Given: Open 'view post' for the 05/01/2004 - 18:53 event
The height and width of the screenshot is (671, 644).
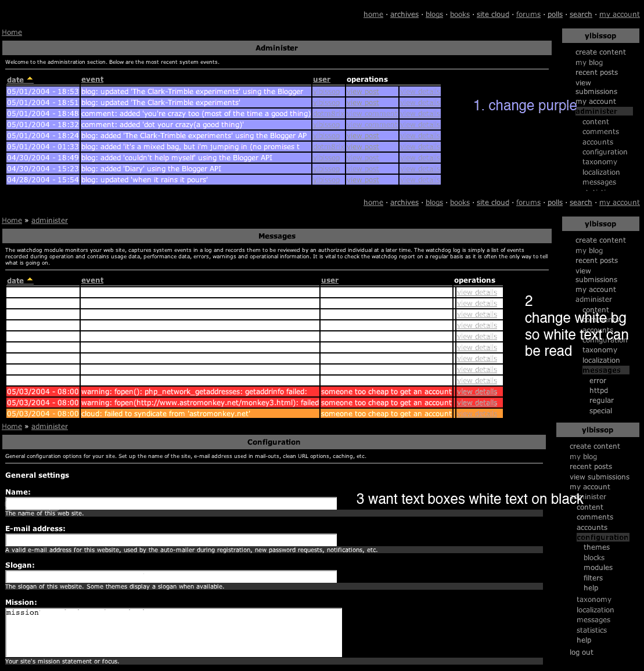Looking at the screenshot, I should click(x=363, y=92).
